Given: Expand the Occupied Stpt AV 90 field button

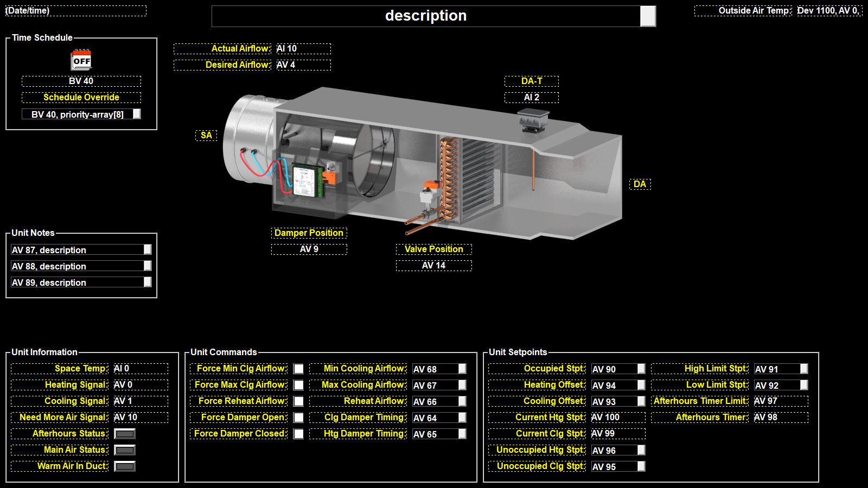Looking at the screenshot, I should [x=641, y=369].
